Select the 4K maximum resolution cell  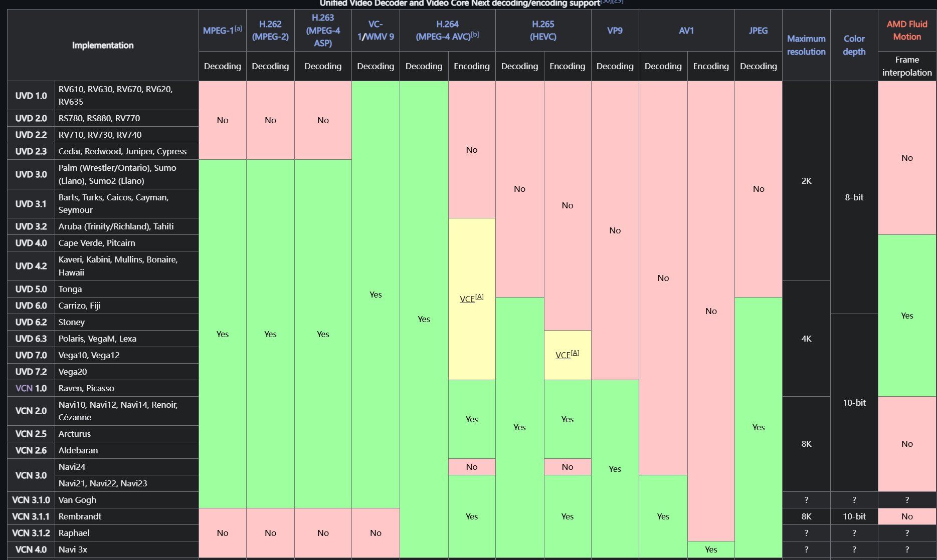806,339
